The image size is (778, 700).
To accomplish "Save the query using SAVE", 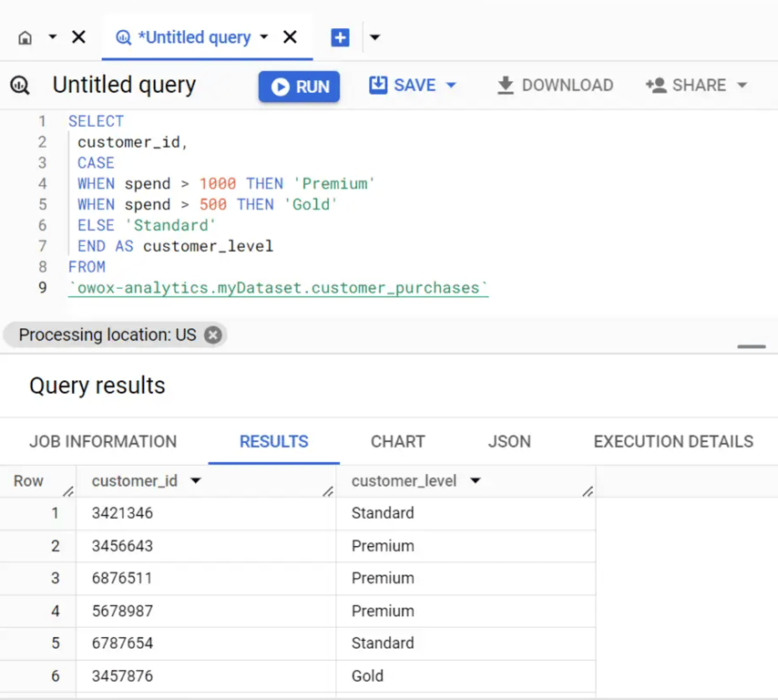I will pos(403,85).
